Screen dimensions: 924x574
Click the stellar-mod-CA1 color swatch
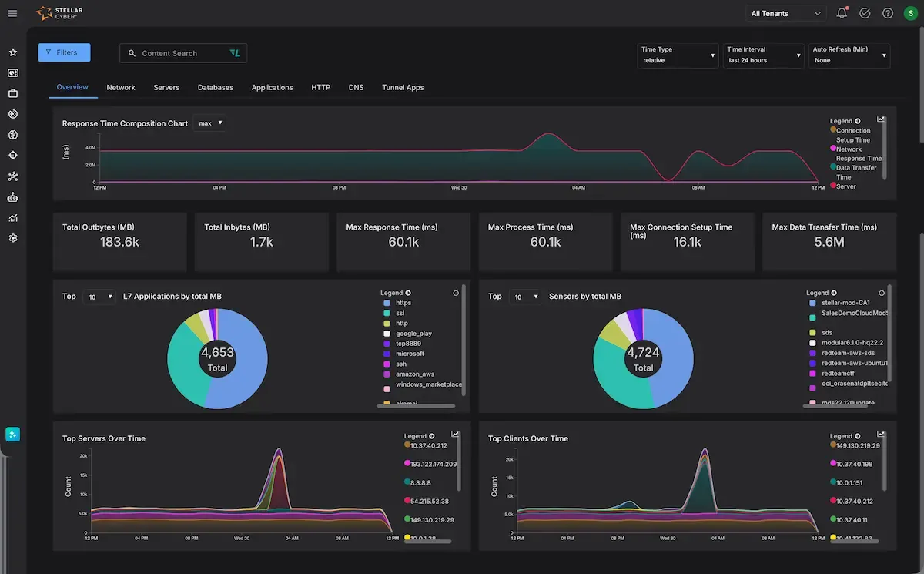(813, 303)
